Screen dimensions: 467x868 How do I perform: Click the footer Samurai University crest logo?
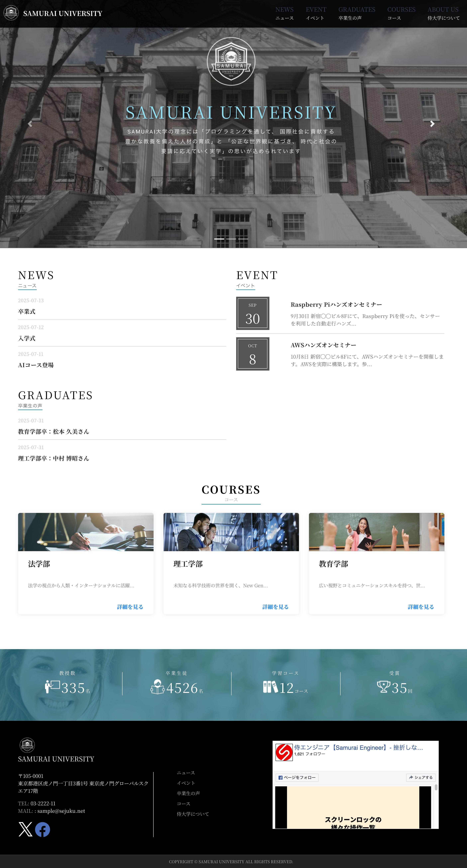tap(27, 745)
